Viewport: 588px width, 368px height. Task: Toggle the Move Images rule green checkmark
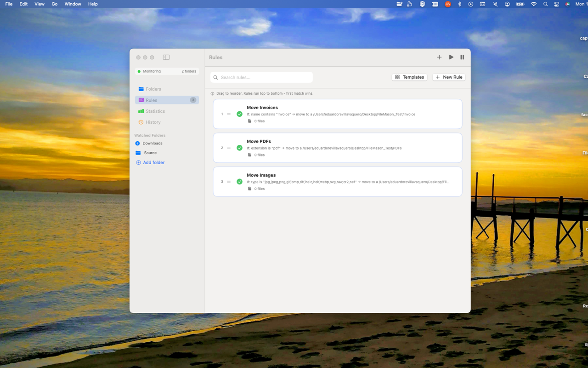(239, 182)
